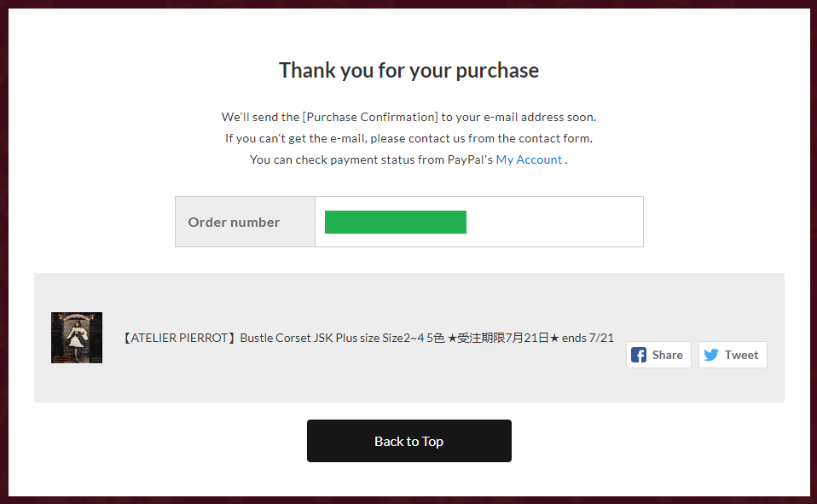Click empty space in order number field
Viewport: 817px width, 504px height.
click(554, 222)
